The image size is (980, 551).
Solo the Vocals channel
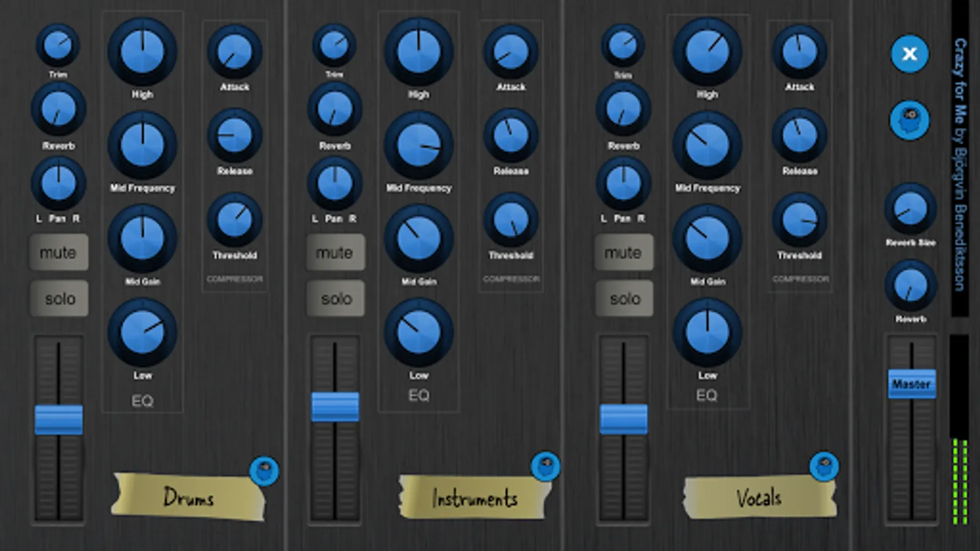tap(624, 298)
